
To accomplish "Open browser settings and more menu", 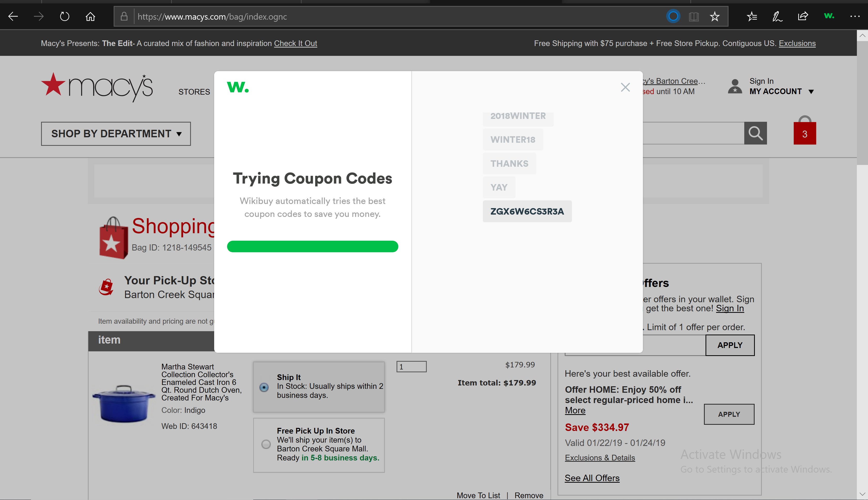I will (855, 17).
